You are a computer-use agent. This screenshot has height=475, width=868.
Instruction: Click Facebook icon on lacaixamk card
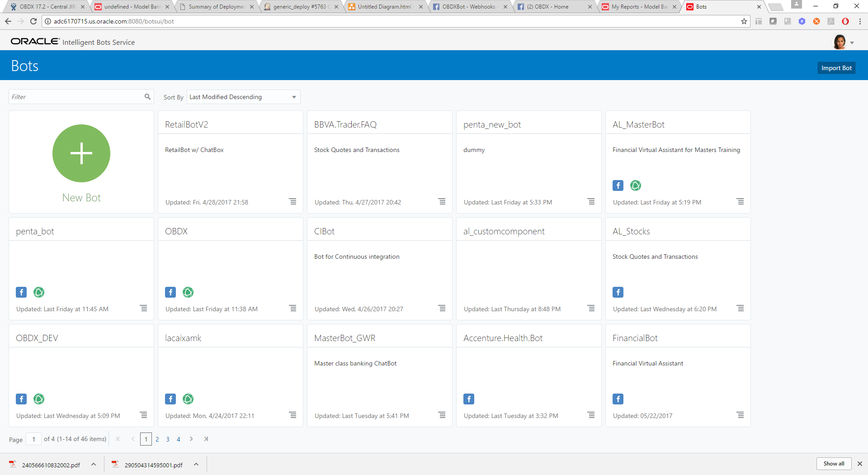(170, 399)
